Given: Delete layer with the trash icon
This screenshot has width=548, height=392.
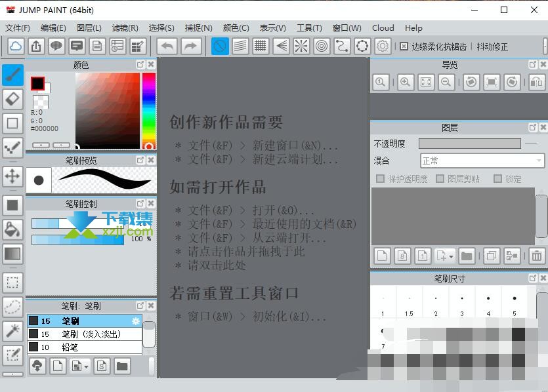Looking at the screenshot, I should pyautogui.click(x=537, y=256).
